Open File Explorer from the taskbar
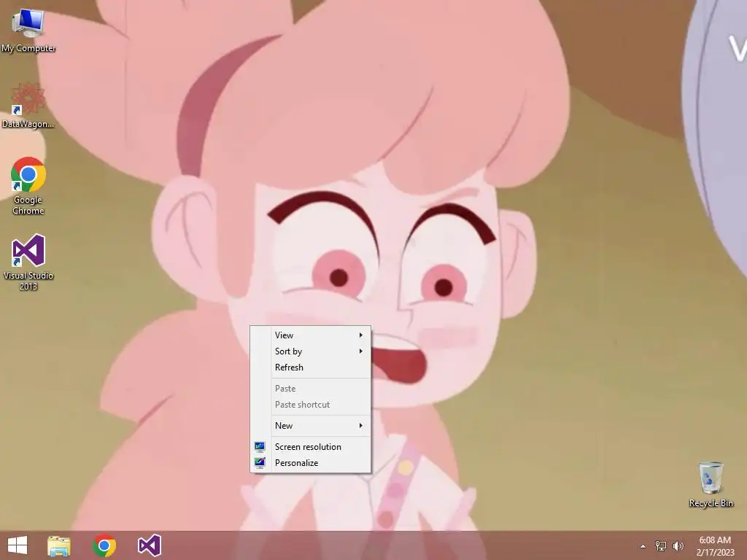 tap(59, 545)
